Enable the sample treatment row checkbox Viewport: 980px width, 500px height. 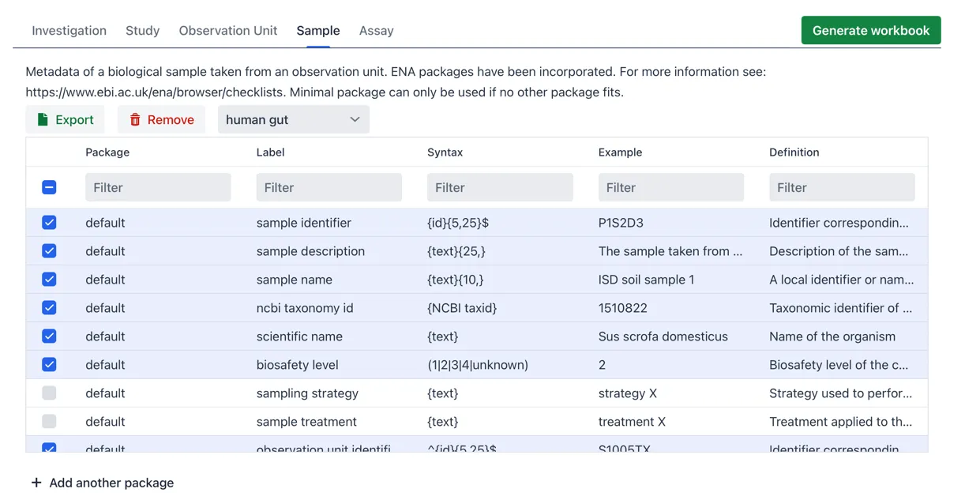point(49,422)
